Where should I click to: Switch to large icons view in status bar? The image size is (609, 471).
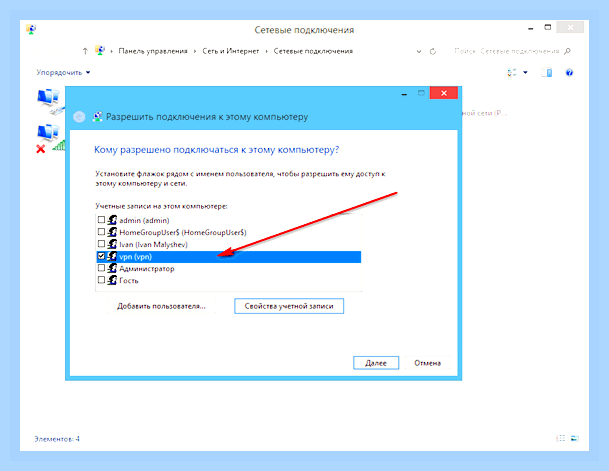(x=574, y=439)
